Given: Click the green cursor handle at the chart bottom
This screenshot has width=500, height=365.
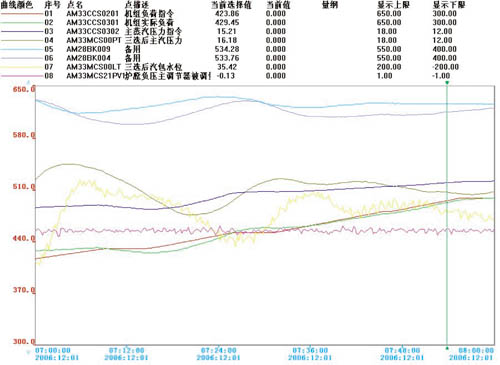Looking at the screenshot, I should tap(447, 348).
